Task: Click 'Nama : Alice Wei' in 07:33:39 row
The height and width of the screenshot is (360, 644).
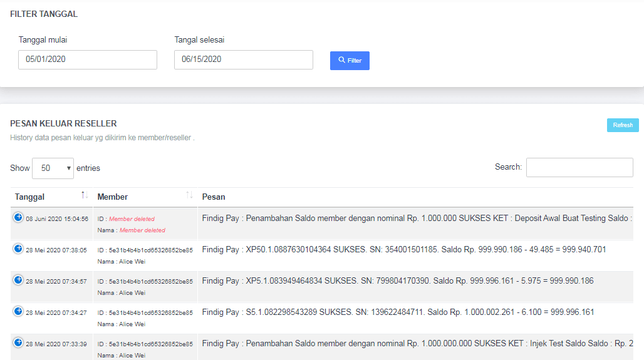Action: pyautogui.click(x=121, y=356)
